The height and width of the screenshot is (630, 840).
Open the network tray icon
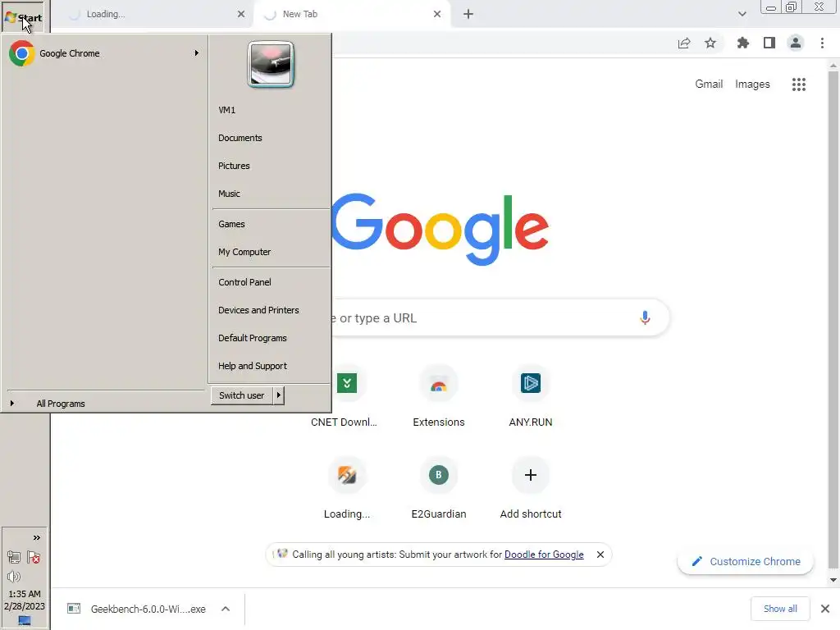(x=14, y=557)
